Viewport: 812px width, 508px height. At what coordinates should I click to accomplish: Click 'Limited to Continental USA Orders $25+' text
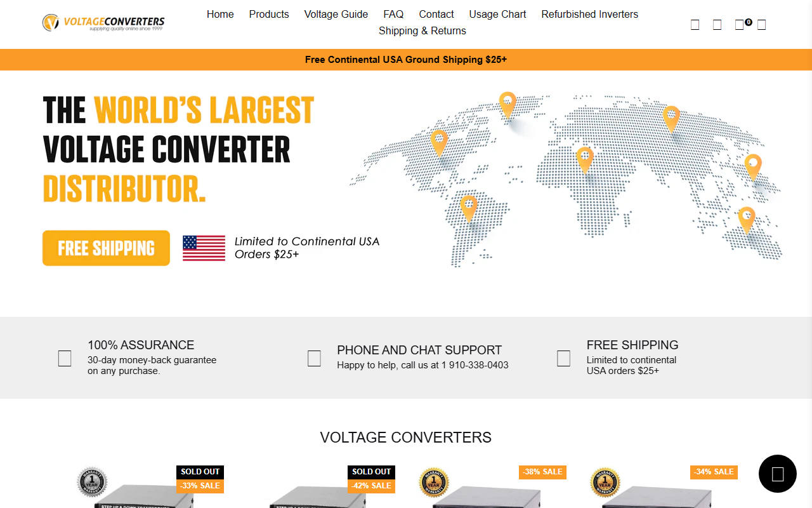(x=307, y=248)
